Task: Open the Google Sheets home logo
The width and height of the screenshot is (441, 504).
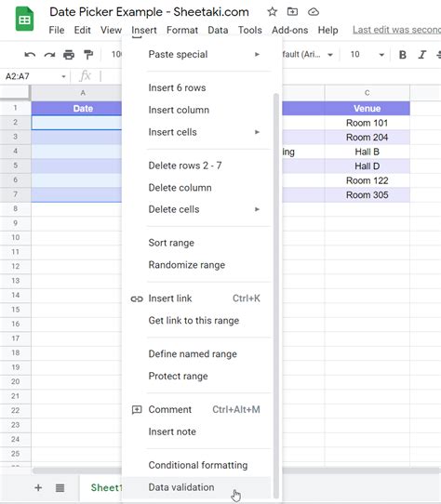Action: (24, 19)
